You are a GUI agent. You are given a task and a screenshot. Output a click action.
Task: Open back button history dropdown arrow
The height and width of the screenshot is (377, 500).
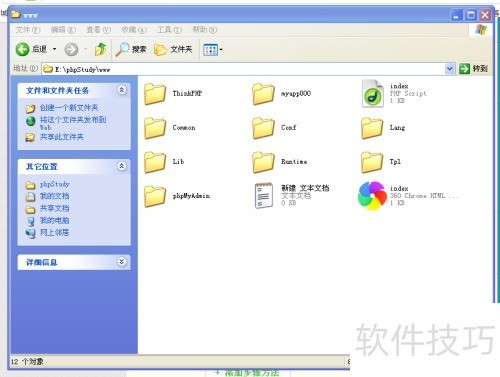(x=54, y=49)
